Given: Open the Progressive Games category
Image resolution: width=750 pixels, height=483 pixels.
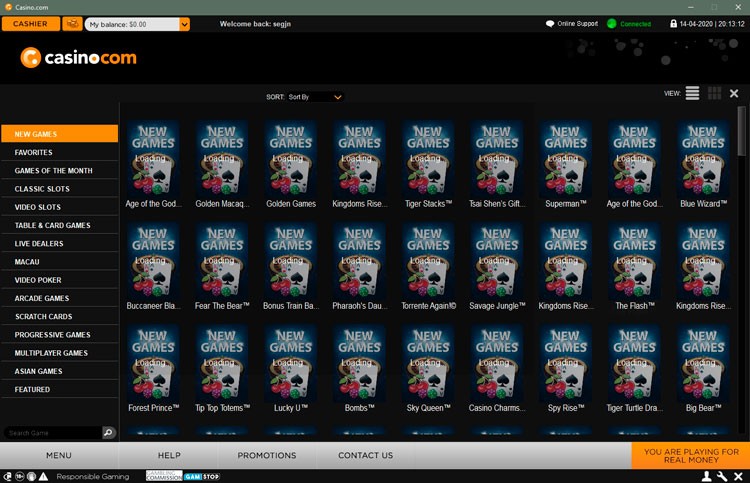Looking at the screenshot, I should coord(60,334).
